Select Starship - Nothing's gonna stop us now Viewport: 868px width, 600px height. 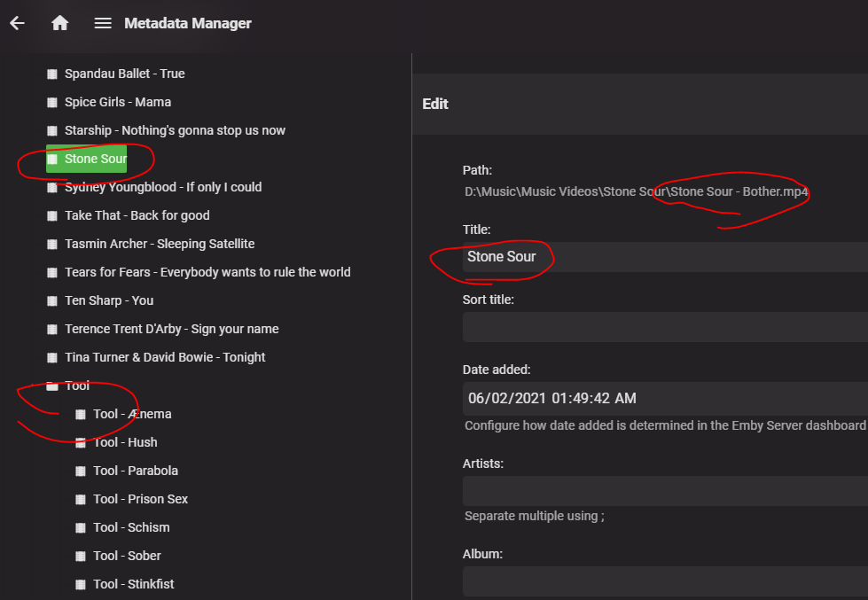(x=175, y=130)
